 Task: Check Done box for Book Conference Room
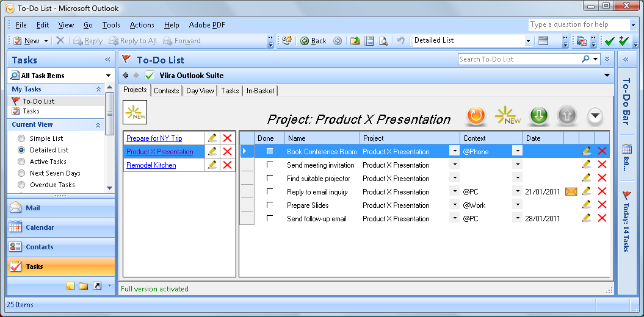270,151
